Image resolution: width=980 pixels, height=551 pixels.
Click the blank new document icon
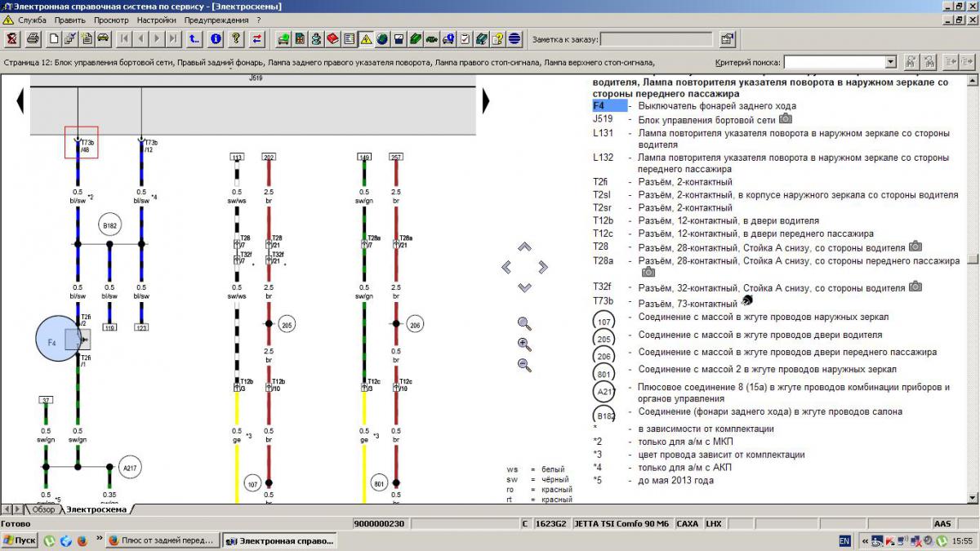tap(54, 38)
